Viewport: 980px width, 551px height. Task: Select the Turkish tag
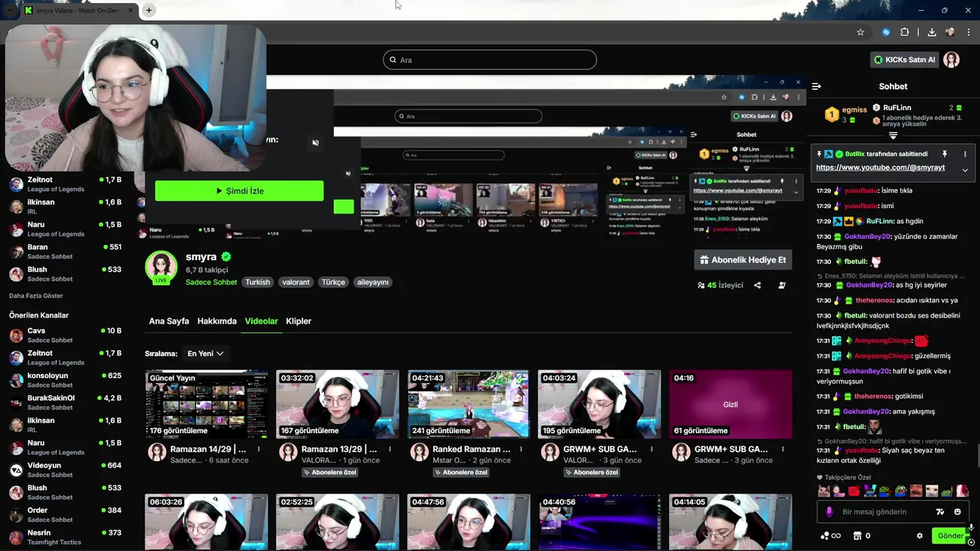click(x=257, y=282)
